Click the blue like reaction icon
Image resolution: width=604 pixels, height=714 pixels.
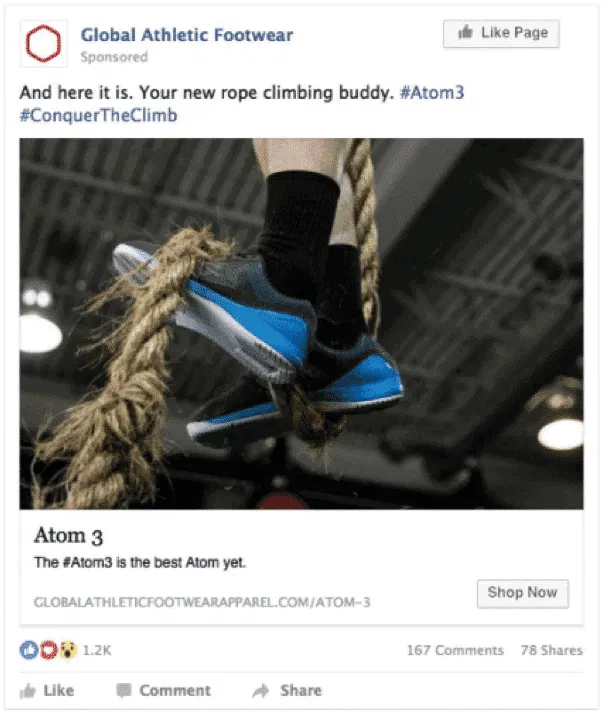pyautogui.click(x=29, y=650)
